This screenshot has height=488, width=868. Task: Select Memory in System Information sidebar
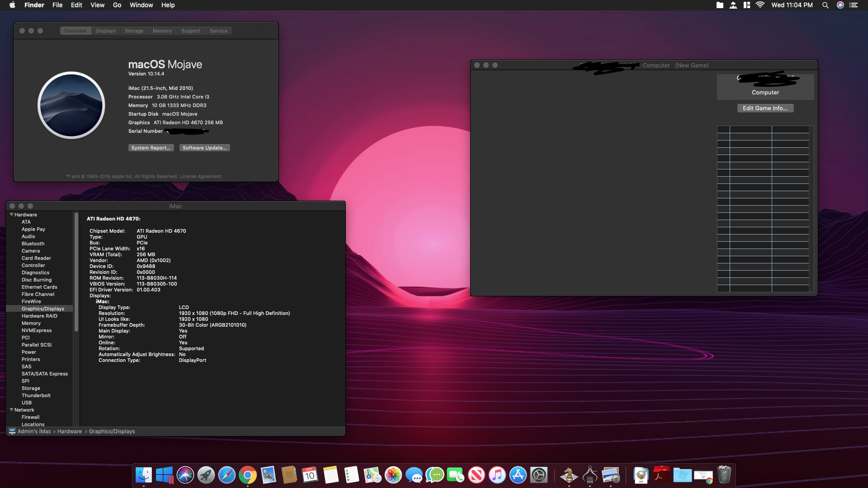click(x=31, y=323)
